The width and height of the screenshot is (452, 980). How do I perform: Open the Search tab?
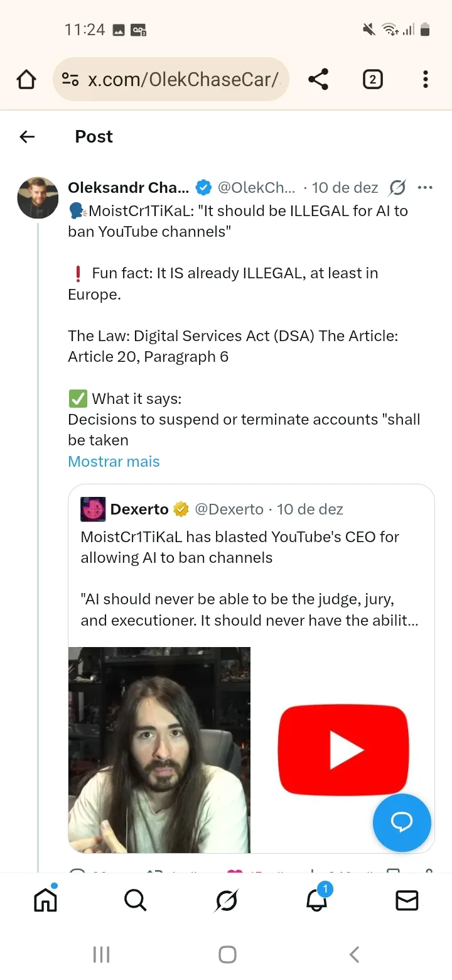(x=135, y=901)
